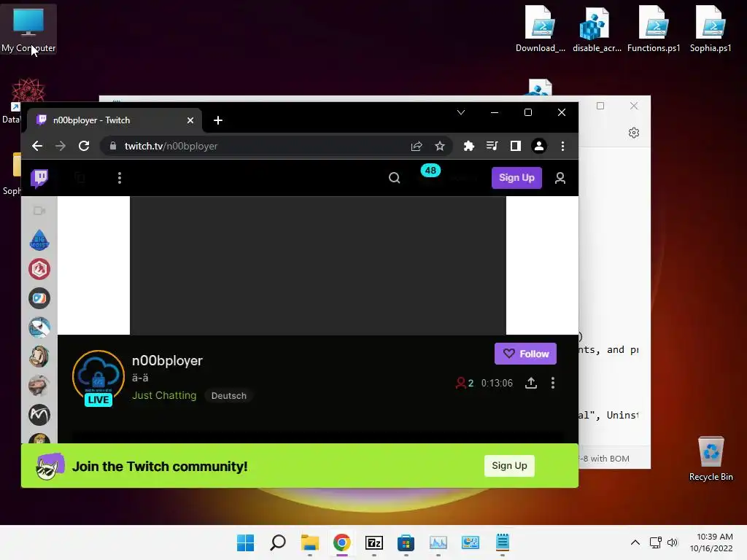The width and height of the screenshot is (747, 560).
Task: Click the purple Sign Up button in header
Action: pyautogui.click(x=516, y=178)
